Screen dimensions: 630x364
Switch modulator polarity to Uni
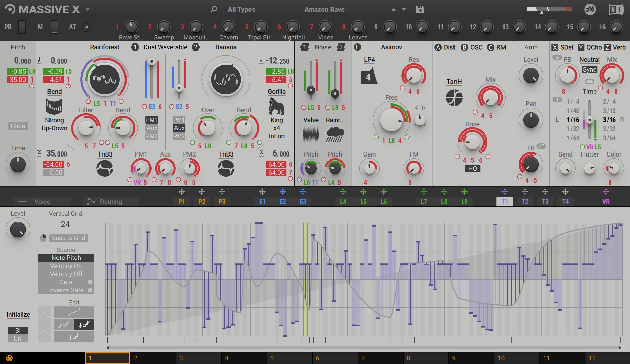pos(18,339)
